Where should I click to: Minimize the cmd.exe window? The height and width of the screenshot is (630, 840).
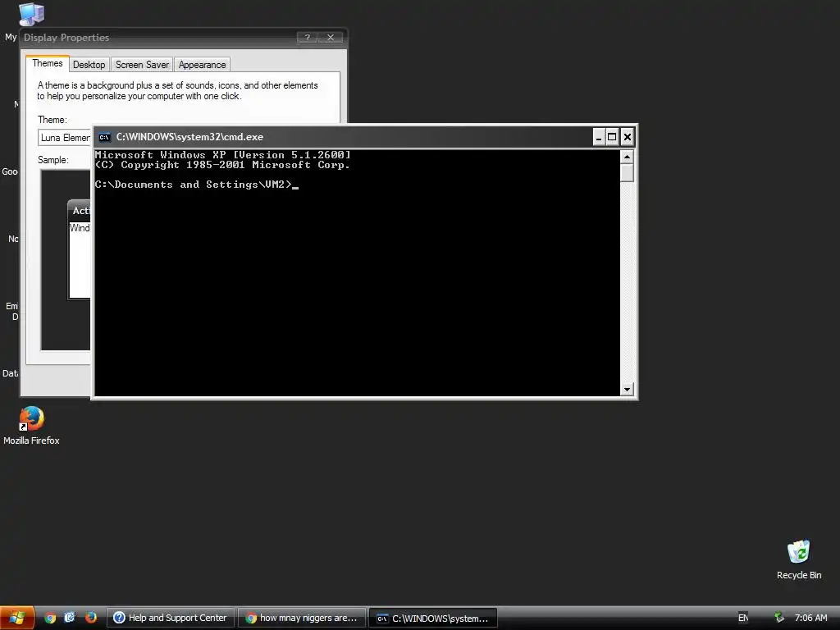click(x=599, y=137)
